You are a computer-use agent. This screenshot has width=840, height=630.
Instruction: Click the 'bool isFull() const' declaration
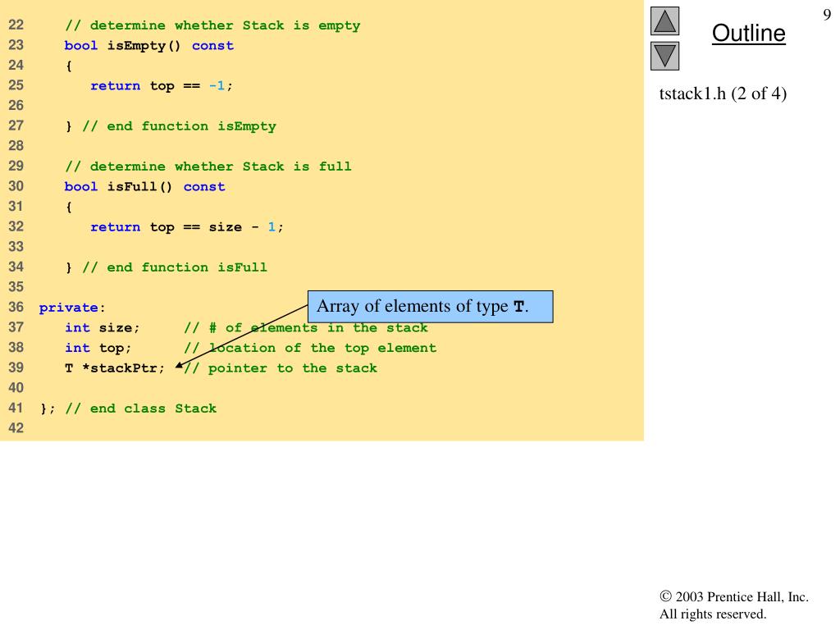coord(144,186)
